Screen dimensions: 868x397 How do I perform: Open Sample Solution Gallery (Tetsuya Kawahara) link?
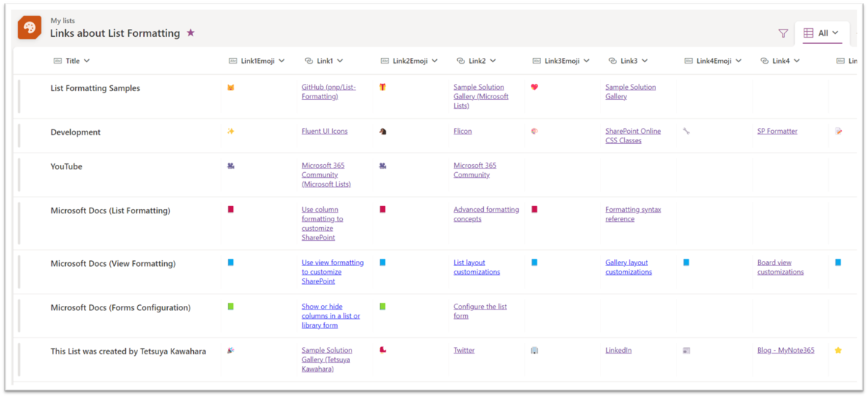pos(327,359)
